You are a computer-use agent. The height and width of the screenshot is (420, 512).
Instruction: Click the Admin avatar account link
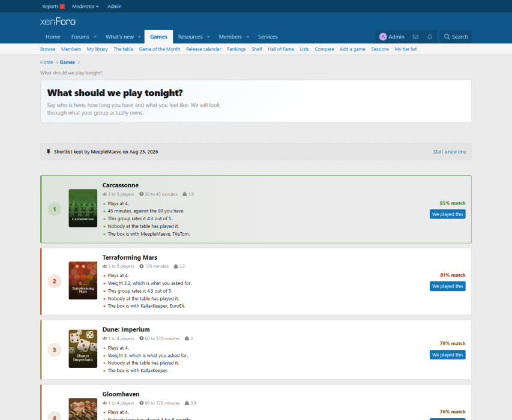(392, 37)
